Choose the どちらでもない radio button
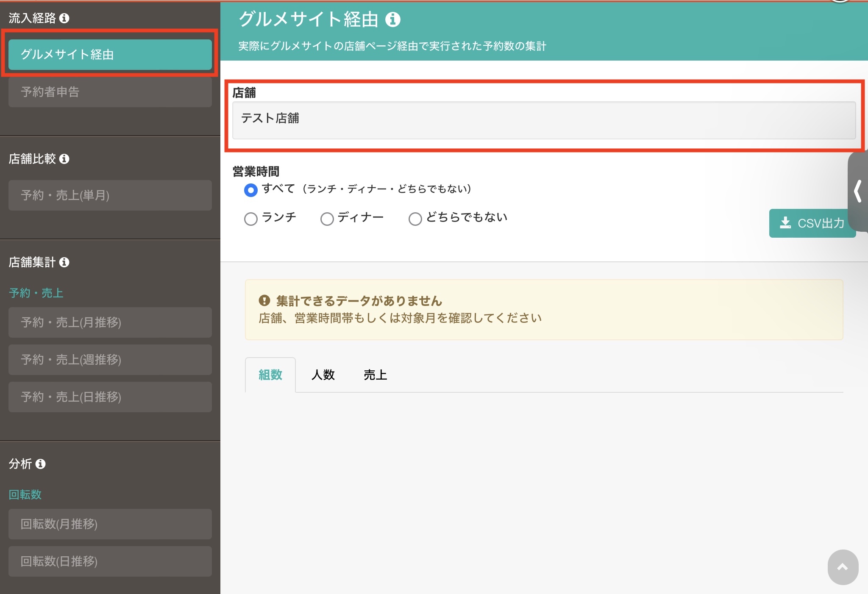868x594 pixels. click(415, 219)
